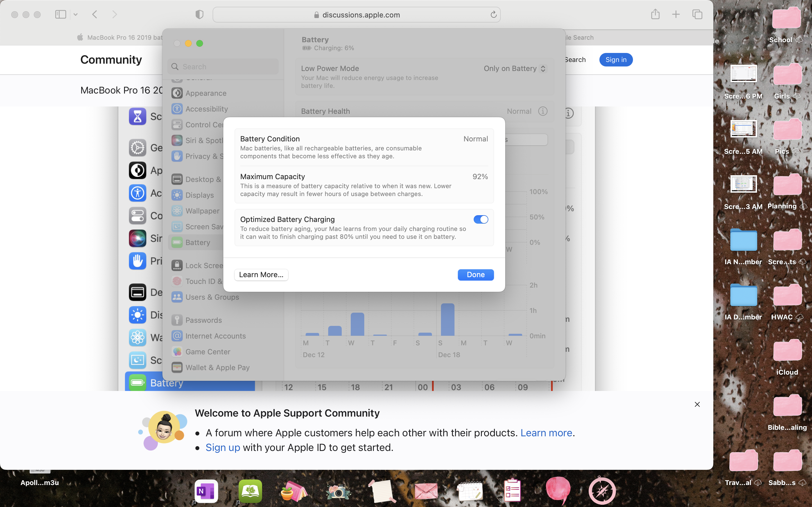Open OneNote from the dock
Image resolution: width=812 pixels, height=507 pixels.
[206, 491]
